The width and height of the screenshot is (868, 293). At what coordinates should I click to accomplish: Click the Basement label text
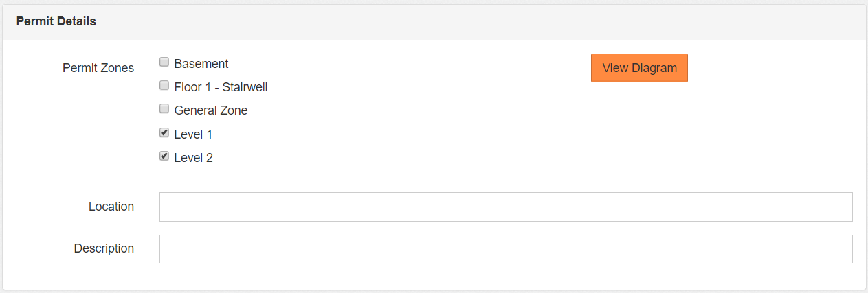click(201, 64)
